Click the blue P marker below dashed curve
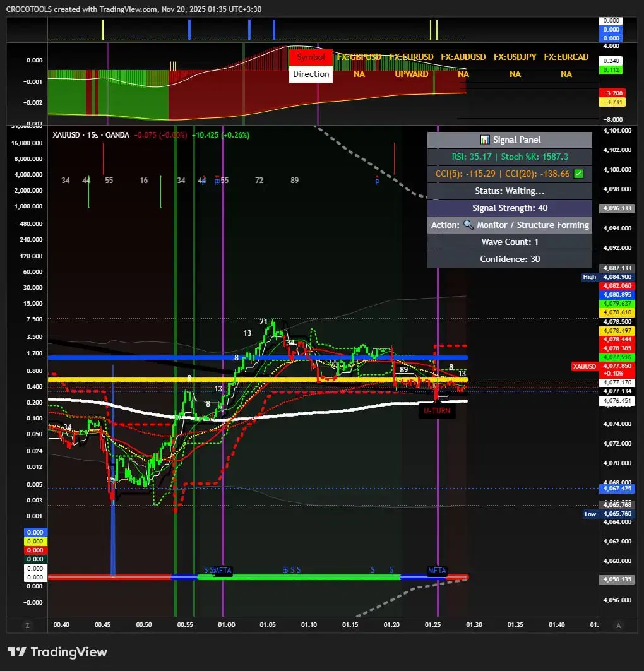 pyautogui.click(x=377, y=182)
